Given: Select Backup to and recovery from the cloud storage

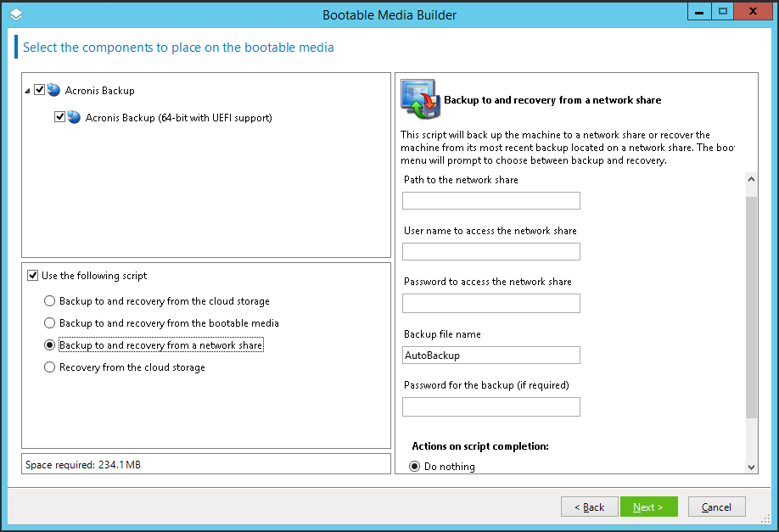Looking at the screenshot, I should [x=49, y=300].
